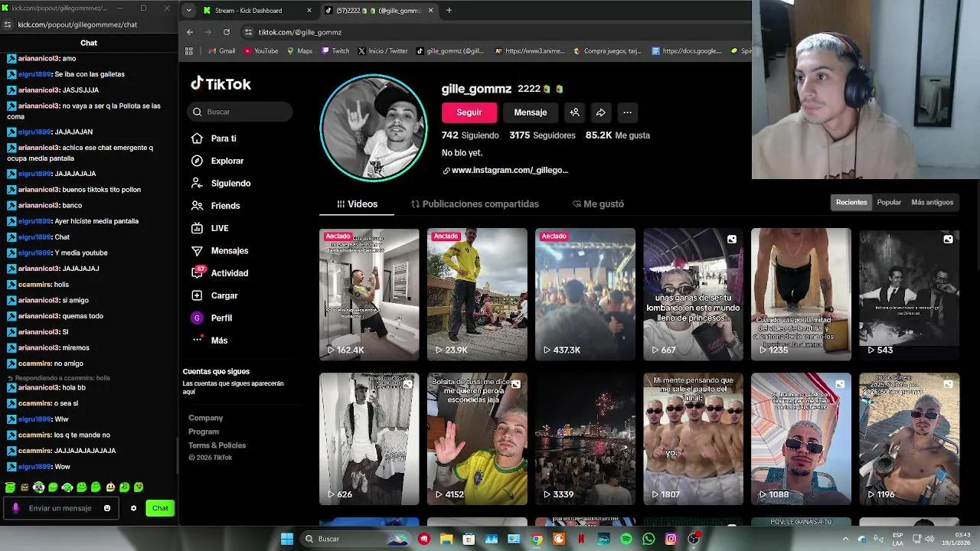Open the tab search dropdown arrow
Image resolution: width=980 pixels, height=551 pixels.
(x=188, y=11)
